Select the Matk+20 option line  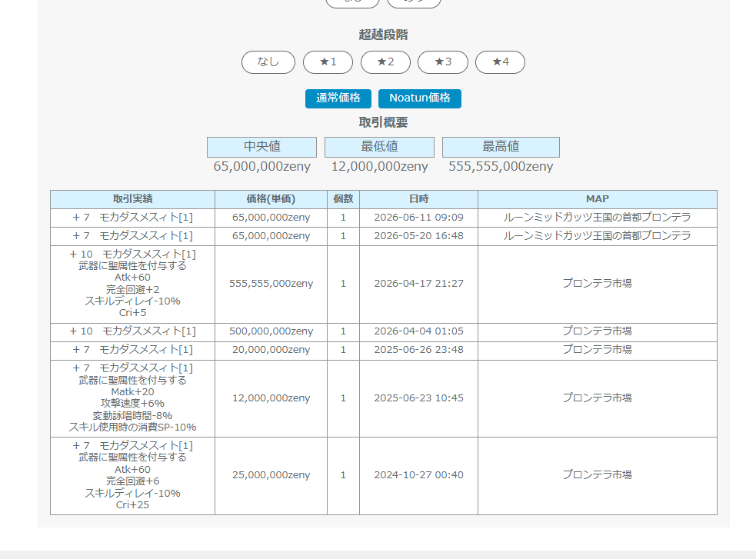pyautogui.click(x=132, y=392)
